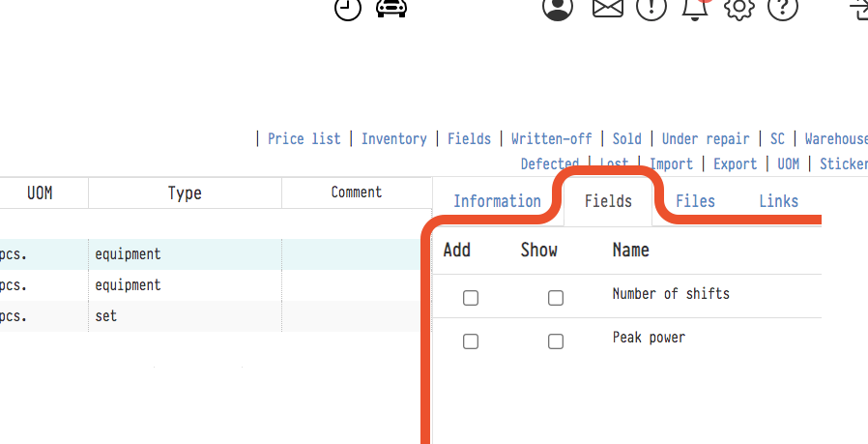Switch to the Information tab
This screenshot has height=444, width=868.
pos(497,201)
